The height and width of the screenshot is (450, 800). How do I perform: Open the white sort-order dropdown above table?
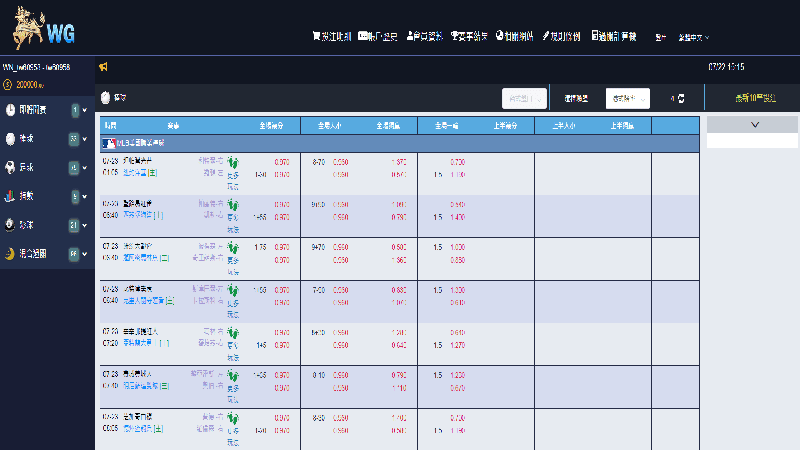click(x=629, y=98)
